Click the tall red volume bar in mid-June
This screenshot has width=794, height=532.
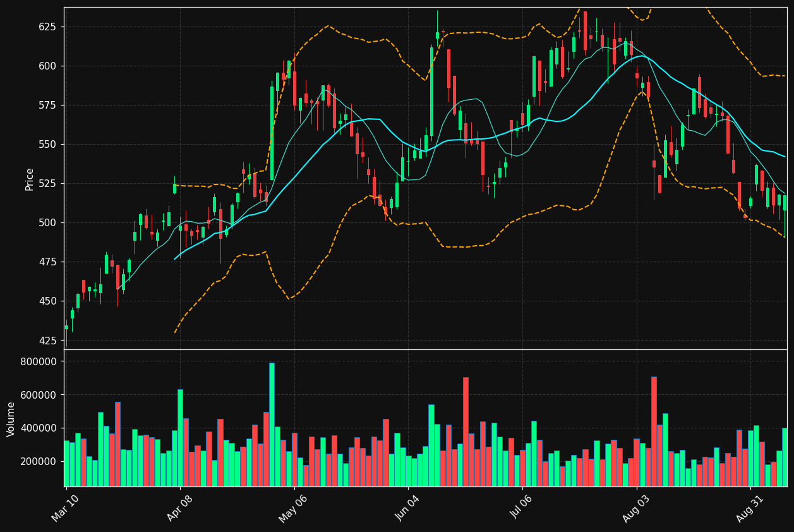pos(466,432)
